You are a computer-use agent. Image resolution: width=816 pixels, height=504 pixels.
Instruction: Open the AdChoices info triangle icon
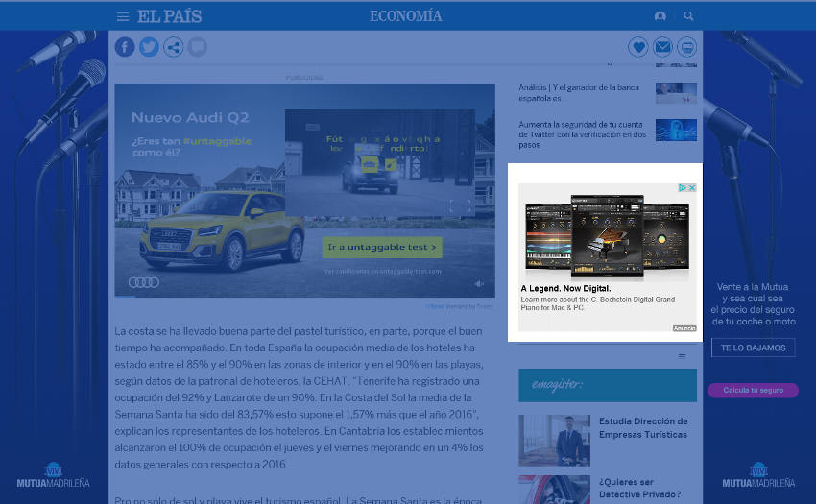tap(683, 188)
